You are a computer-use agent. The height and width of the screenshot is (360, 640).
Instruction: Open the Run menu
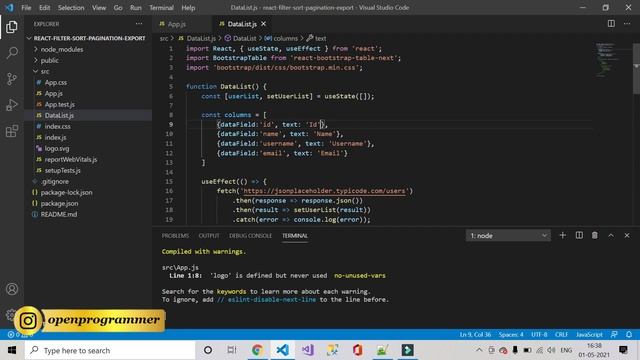pyautogui.click(x=136, y=8)
